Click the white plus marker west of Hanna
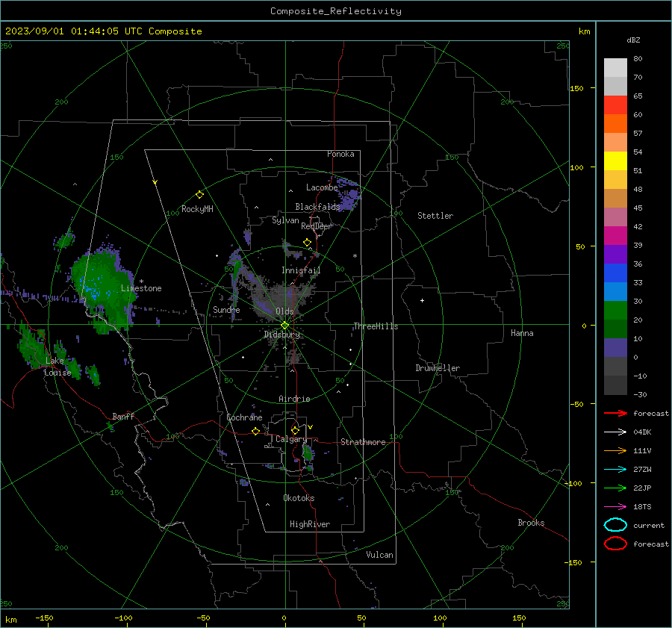Screen dimensions: 672x628 coord(422,300)
